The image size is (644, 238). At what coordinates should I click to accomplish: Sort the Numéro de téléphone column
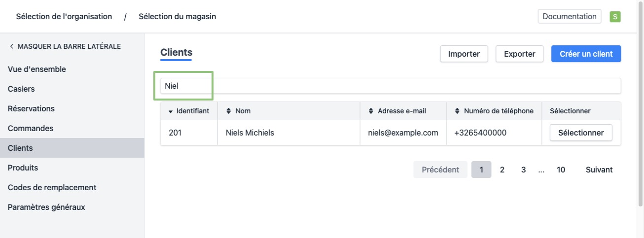click(457, 111)
